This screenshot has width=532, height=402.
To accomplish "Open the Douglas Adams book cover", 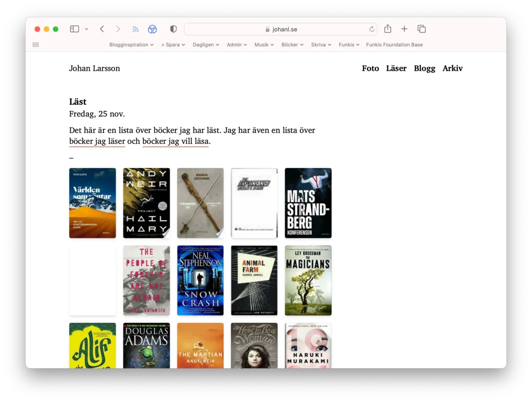I will tap(147, 346).
